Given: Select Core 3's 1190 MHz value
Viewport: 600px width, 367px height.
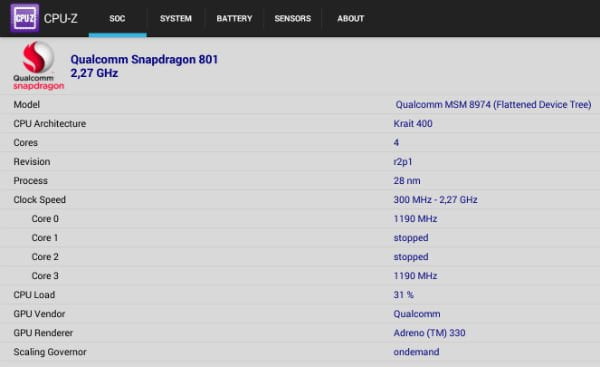Looking at the screenshot, I should (415, 276).
